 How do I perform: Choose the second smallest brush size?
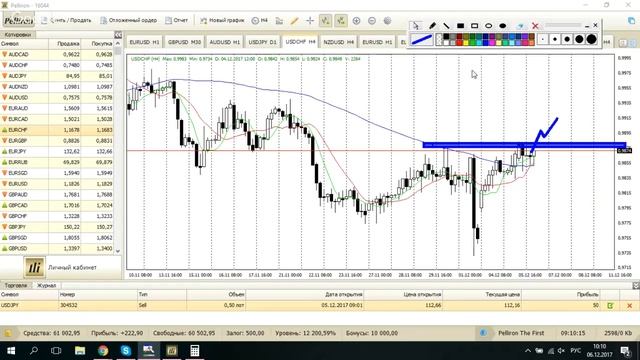tap(555, 40)
